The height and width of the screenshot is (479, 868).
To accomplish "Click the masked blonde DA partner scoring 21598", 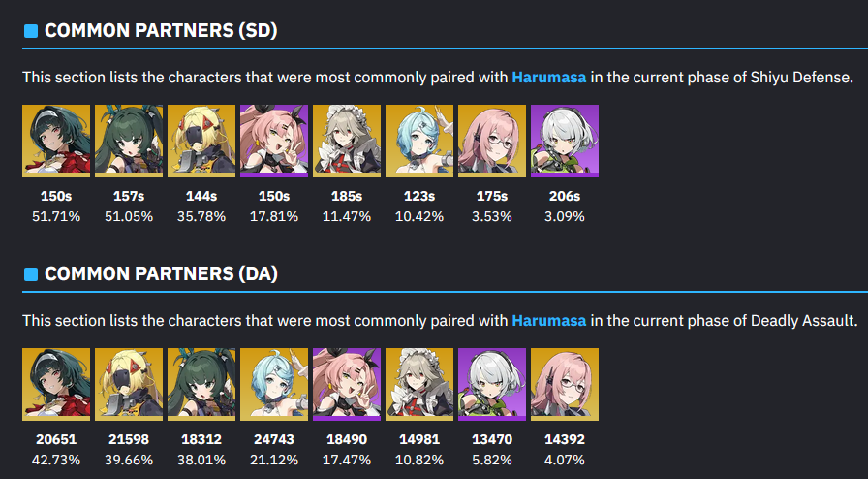I will [x=129, y=384].
